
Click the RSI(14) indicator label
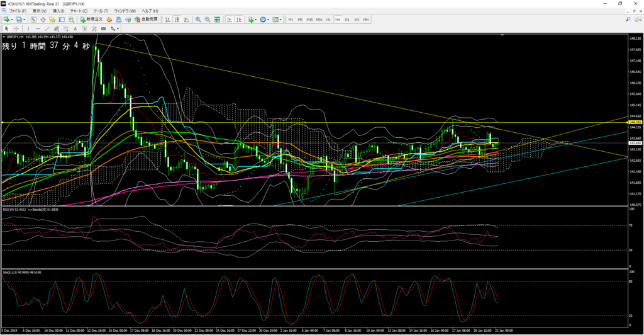[x=9, y=210]
